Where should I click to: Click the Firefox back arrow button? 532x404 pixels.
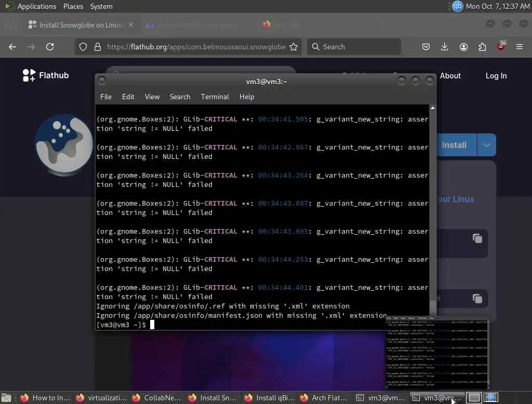click(12, 47)
